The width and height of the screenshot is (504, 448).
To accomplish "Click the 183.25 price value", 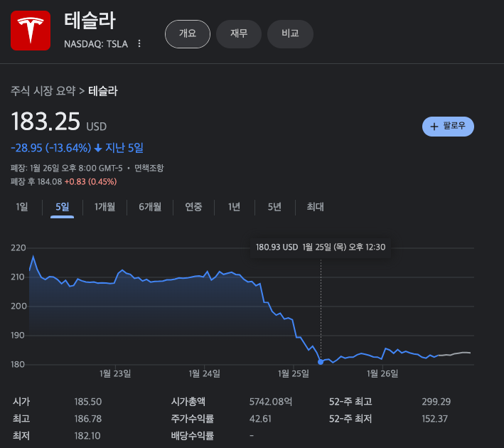I will click(45, 122).
